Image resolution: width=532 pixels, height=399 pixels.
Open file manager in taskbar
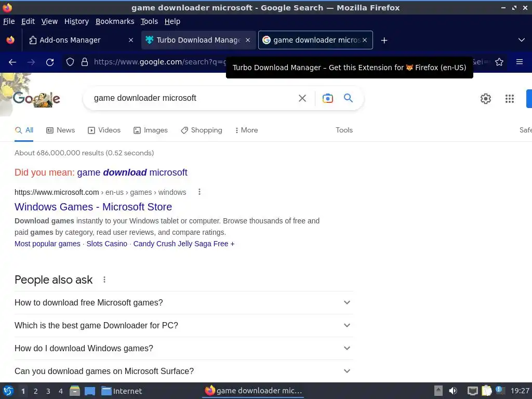pyautogui.click(x=75, y=391)
